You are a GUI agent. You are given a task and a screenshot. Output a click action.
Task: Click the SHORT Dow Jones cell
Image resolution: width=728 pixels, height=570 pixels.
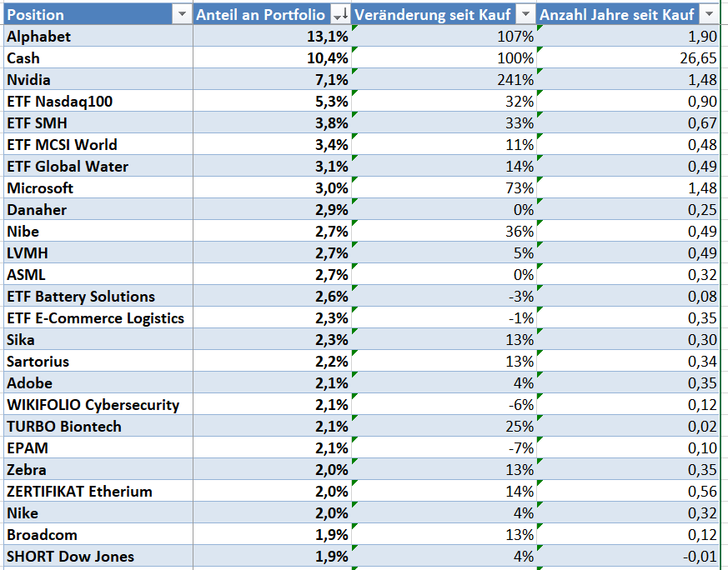coord(97,557)
